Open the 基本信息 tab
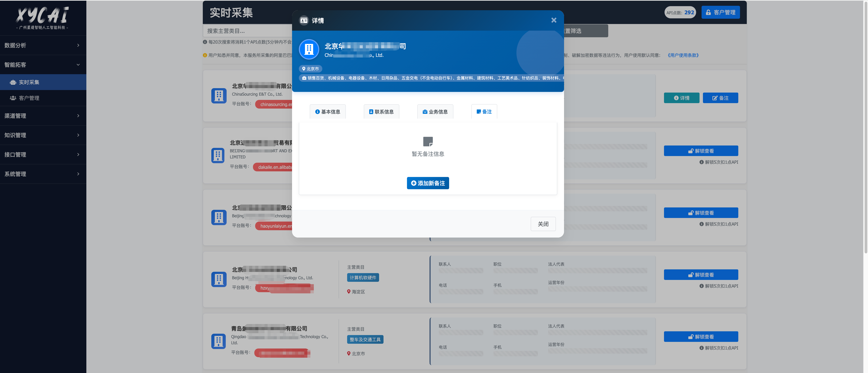 click(x=328, y=112)
